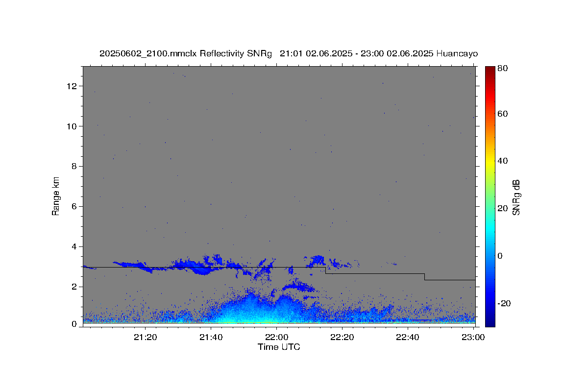The image size is (588, 392).
Task: Click the 12 km range tick label
Action: point(73,86)
